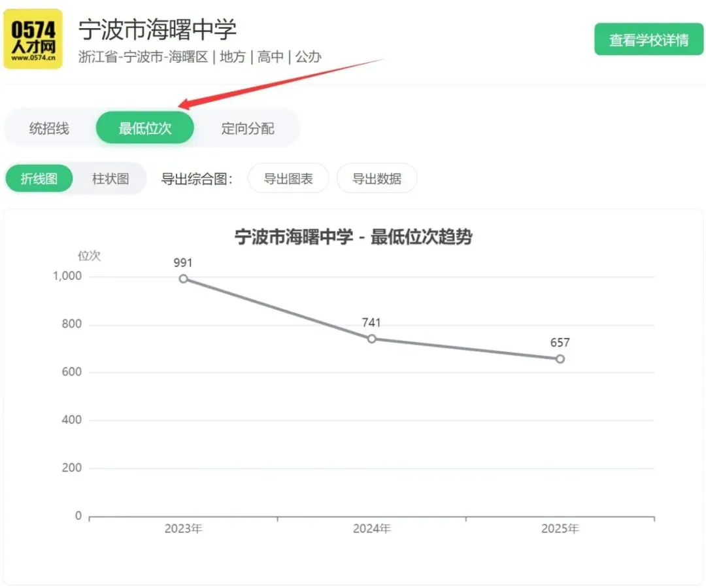Select the 2024年 data point 741
Viewport: 706px width, 588px height.
pyautogui.click(x=371, y=338)
